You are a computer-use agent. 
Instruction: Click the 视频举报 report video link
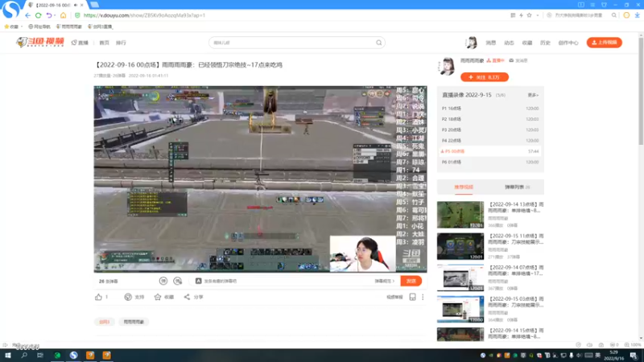(x=394, y=297)
